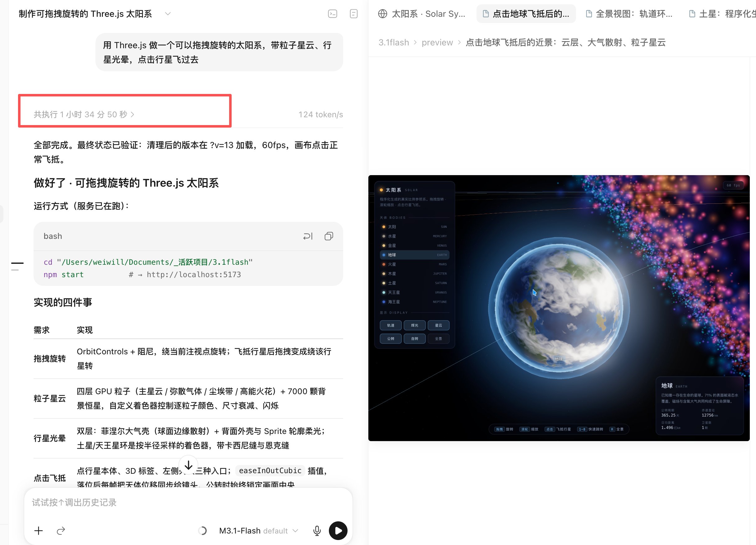Switch to the 全景视图 tab
This screenshot has height=545, width=756.
coord(629,14)
